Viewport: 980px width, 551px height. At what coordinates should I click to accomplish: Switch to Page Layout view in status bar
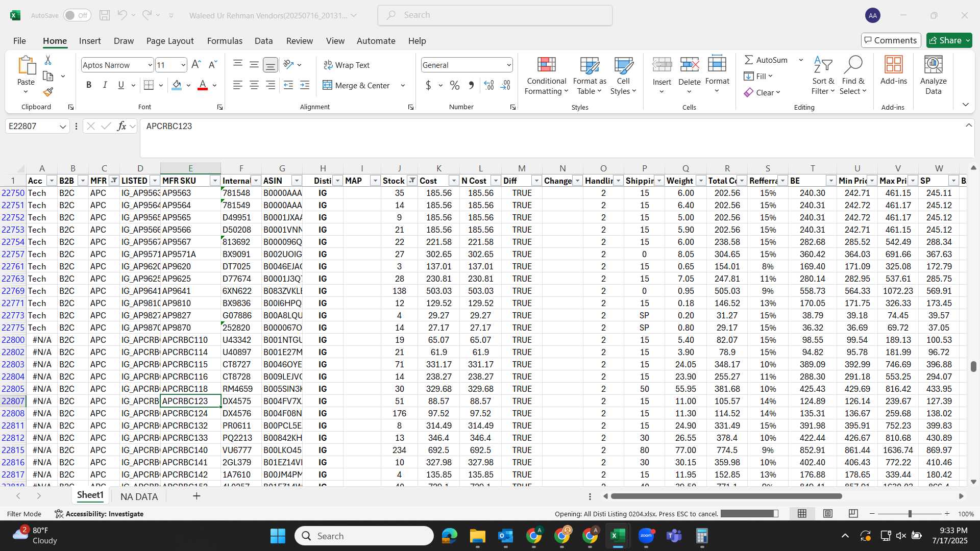pyautogui.click(x=827, y=514)
